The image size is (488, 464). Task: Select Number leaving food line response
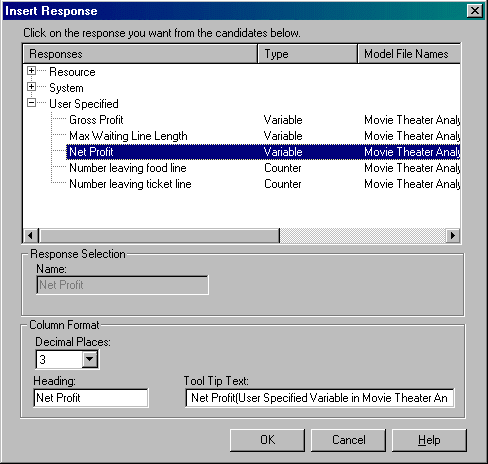[x=128, y=168]
